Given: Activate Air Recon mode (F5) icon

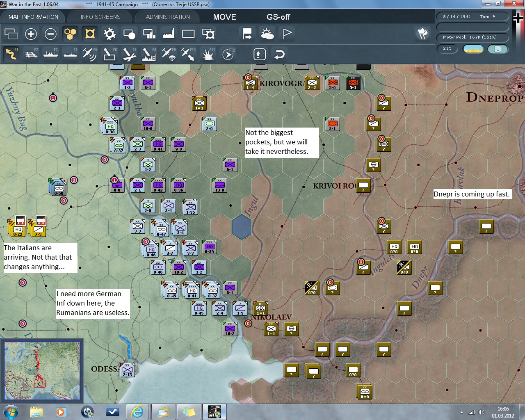Looking at the screenshot, I should point(89,54).
